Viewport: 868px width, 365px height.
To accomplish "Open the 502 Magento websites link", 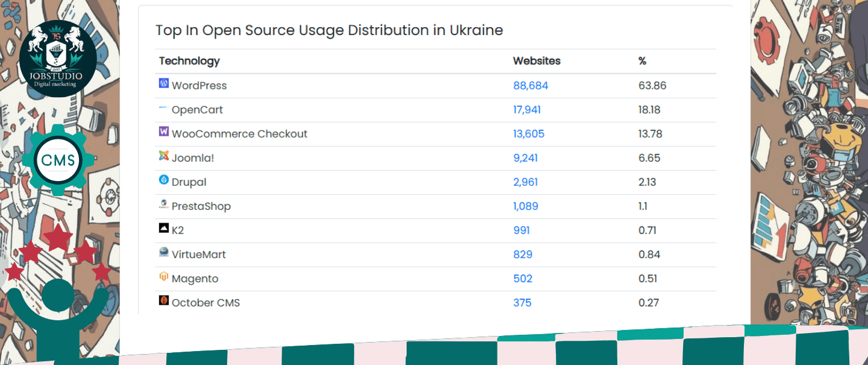I will click(523, 279).
